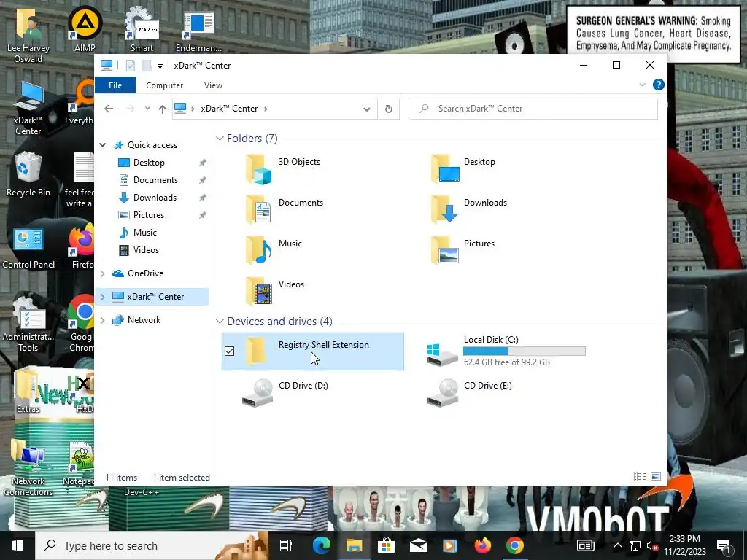Select OneDrive in navigation pane

click(x=145, y=273)
